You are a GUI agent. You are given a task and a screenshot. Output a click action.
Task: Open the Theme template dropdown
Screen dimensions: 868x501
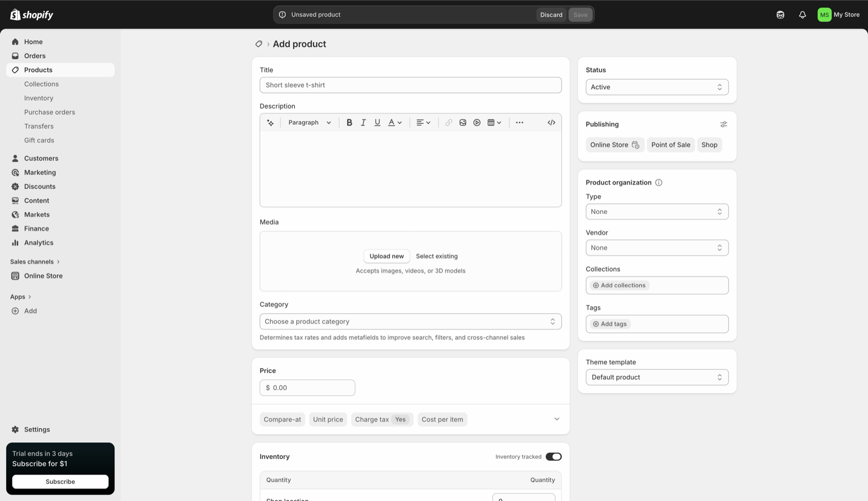point(657,377)
